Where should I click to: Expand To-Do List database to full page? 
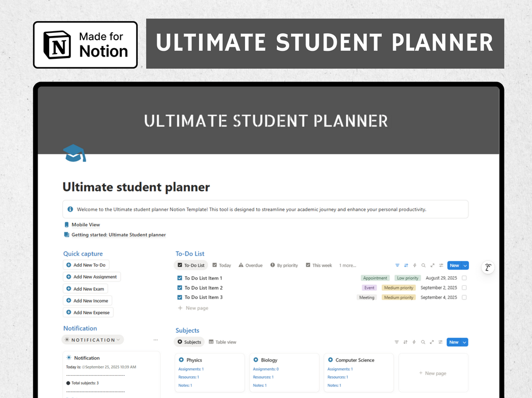click(432, 266)
